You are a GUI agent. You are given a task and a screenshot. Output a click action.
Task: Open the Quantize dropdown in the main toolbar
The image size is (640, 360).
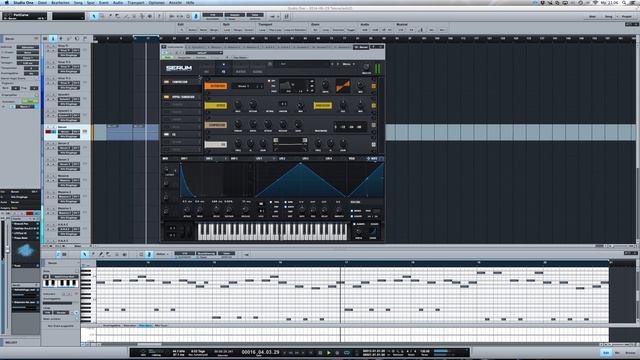[212, 15]
